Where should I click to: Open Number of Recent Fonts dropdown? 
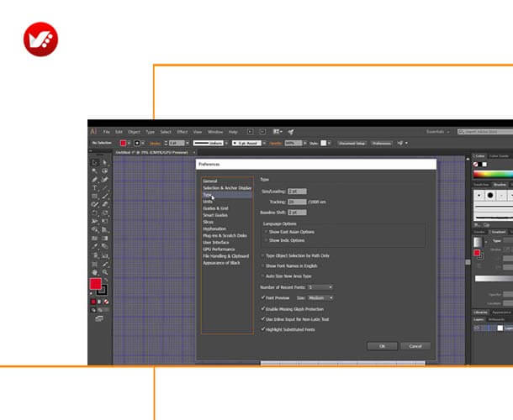pos(320,287)
